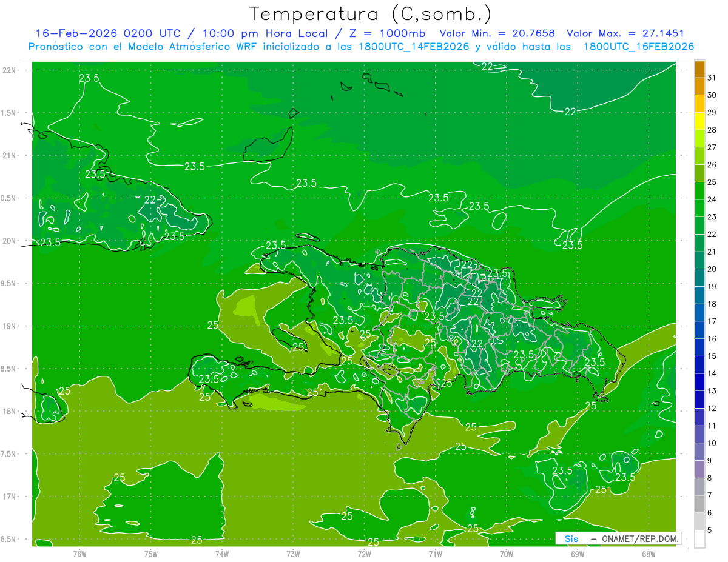Viewport: 728px width, 562px height.
Task: Click the valid-until time "1800UTC_16FEB2026"
Action: 638,47
